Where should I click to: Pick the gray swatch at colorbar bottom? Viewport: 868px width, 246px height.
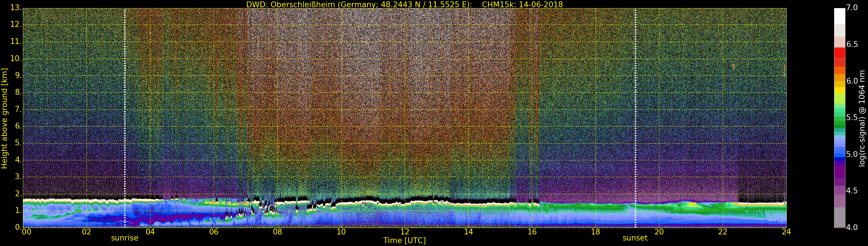pyautogui.click(x=839, y=217)
